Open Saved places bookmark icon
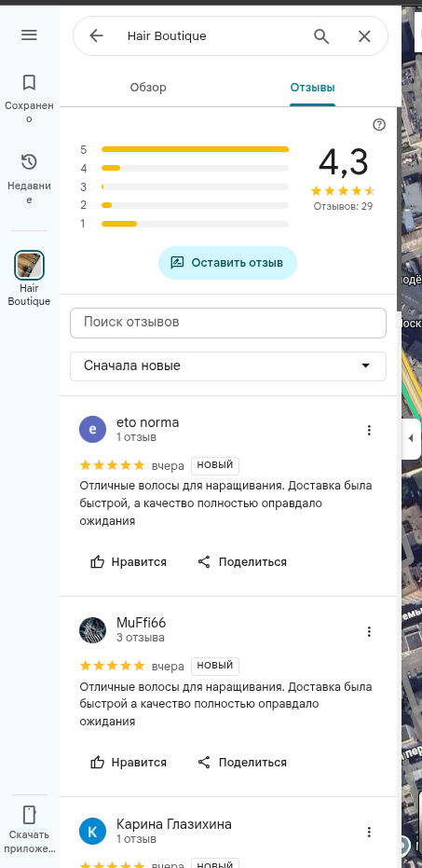Image resolution: width=422 pixels, height=868 pixels. 29,82
